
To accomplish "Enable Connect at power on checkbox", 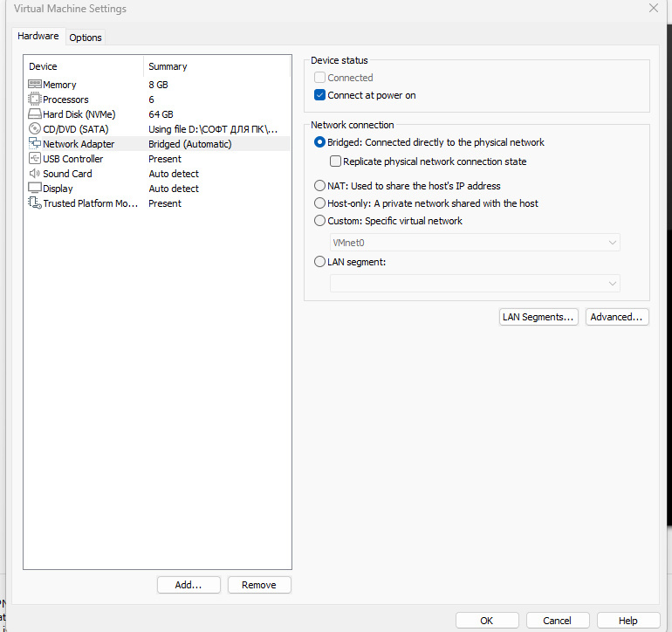I will point(319,95).
